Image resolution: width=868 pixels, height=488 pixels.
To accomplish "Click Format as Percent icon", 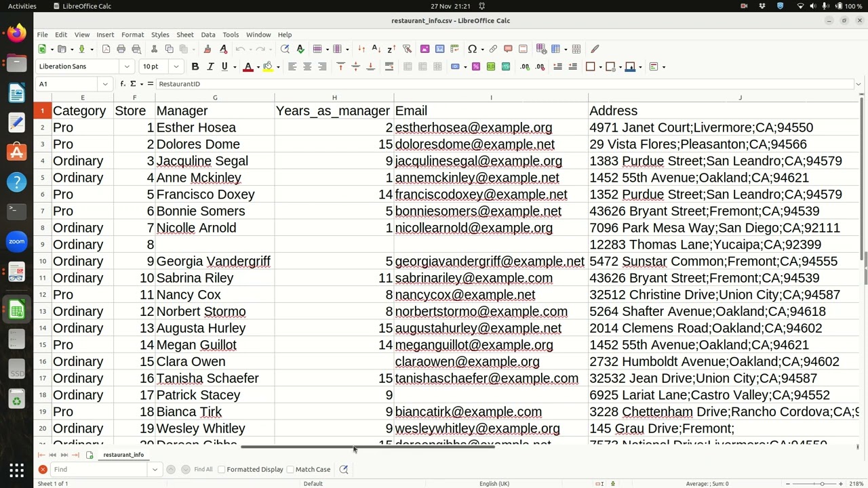I will point(476,66).
